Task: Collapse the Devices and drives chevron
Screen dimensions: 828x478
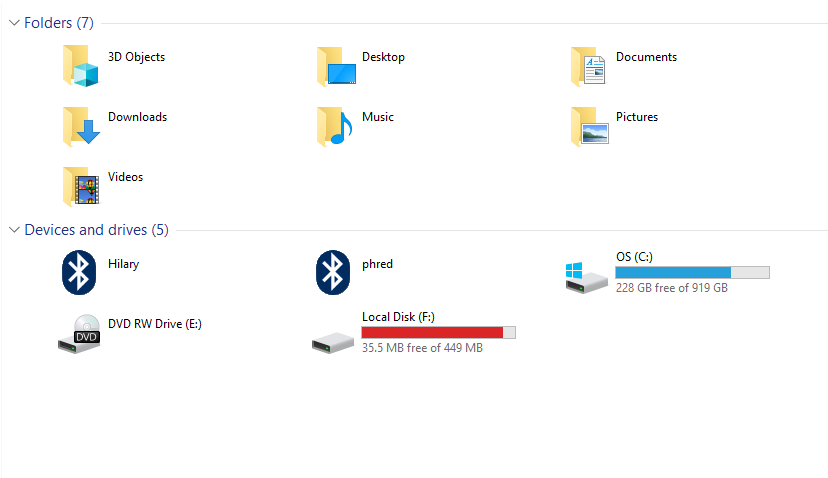Action: coord(14,229)
